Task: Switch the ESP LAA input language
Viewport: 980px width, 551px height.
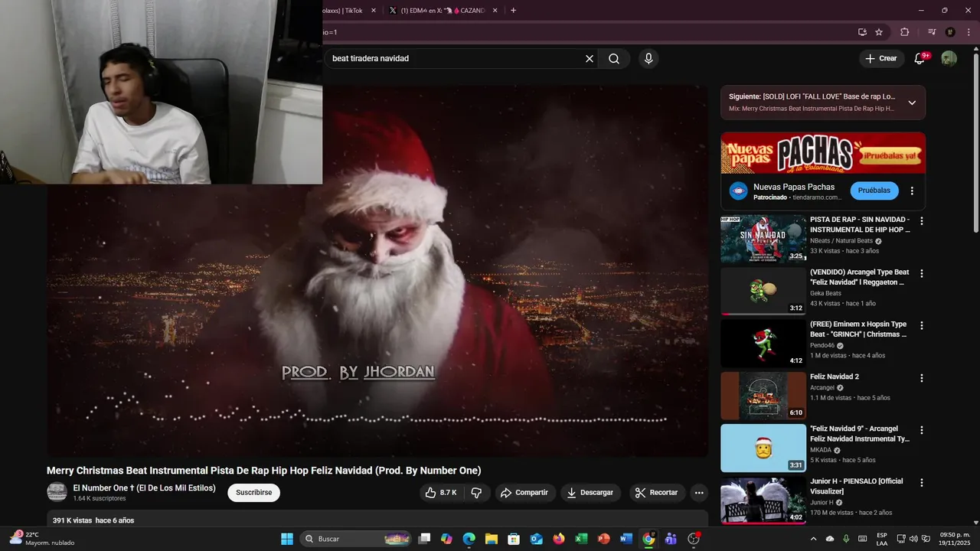Action: coord(882,539)
